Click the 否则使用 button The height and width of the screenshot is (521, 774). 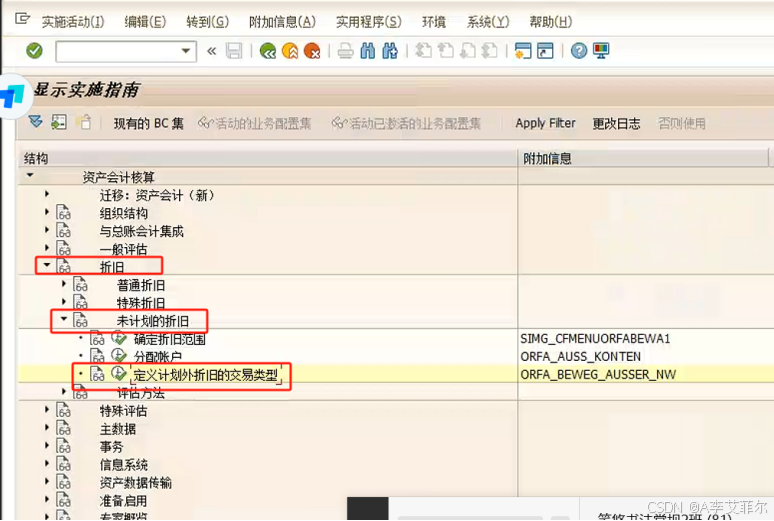(x=682, y=123)
